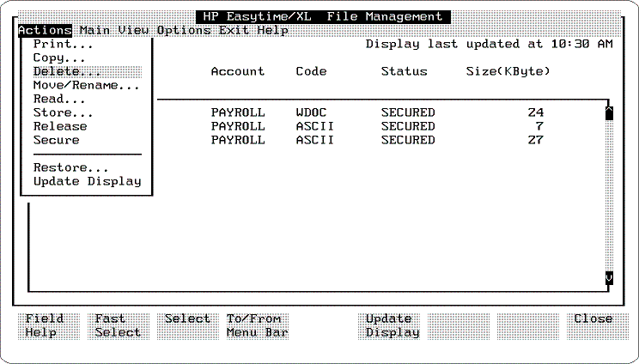Click the Display last updated timestamp

489,44
